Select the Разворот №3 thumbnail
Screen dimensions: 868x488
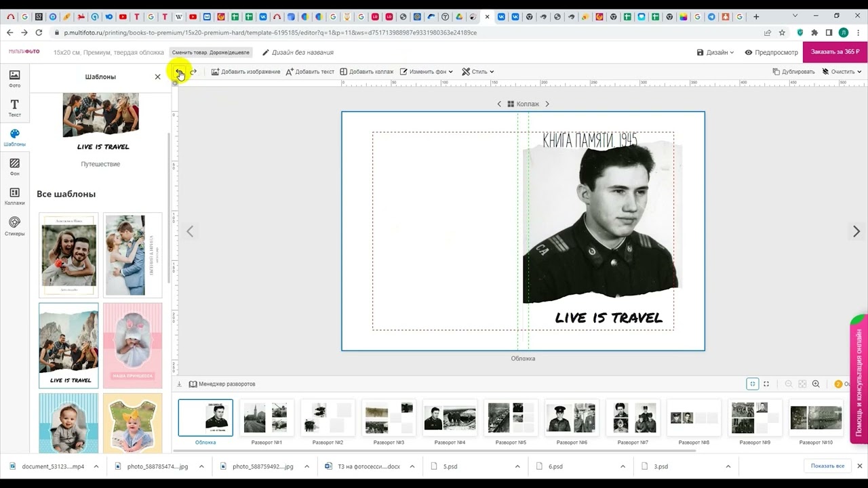tap(389, 418)
